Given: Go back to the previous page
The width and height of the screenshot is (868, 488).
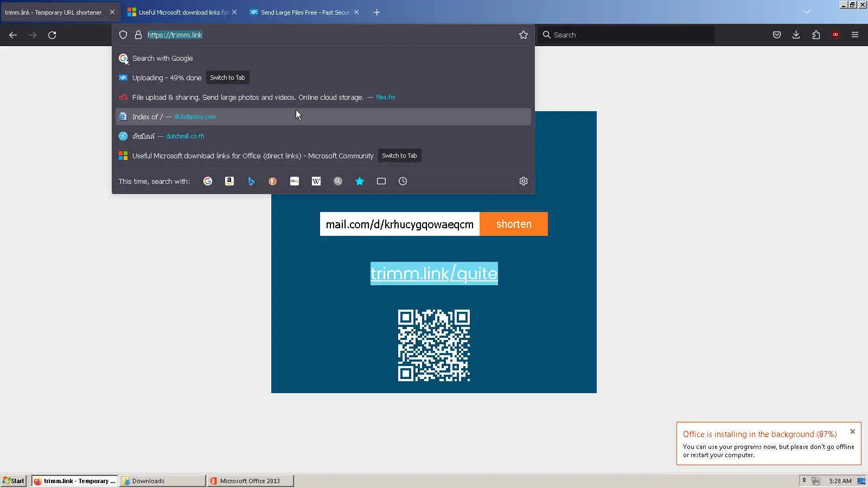Looking at the screenshot, I should pos(13,35).
